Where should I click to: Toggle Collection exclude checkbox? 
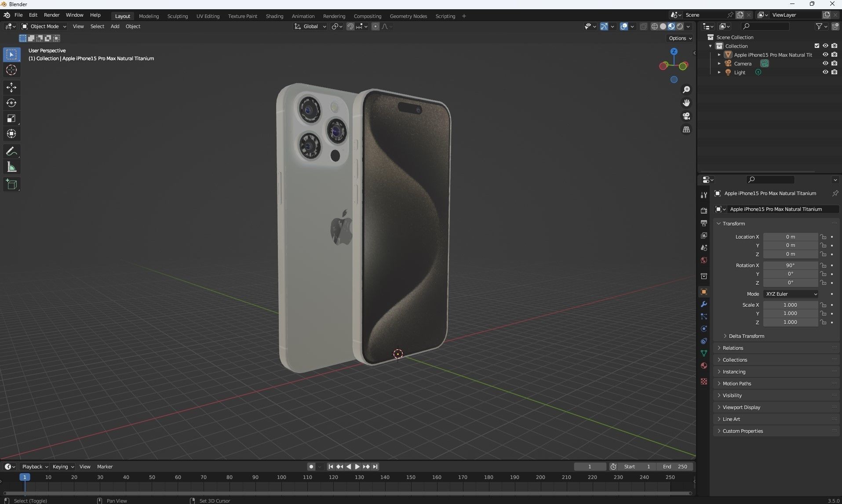tap(816, 46)
